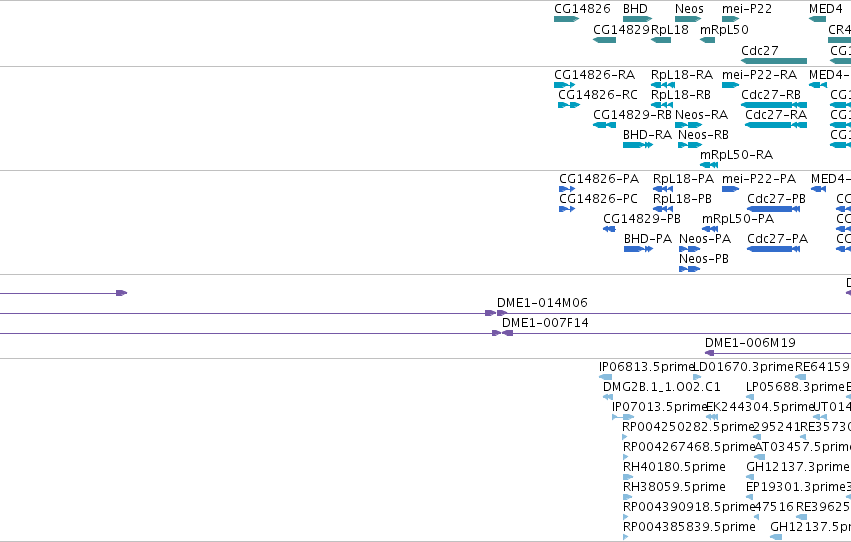Click protein label 'Cdc27-PB'
This screenshot has width=851, height=542.
tap(777, 199)
